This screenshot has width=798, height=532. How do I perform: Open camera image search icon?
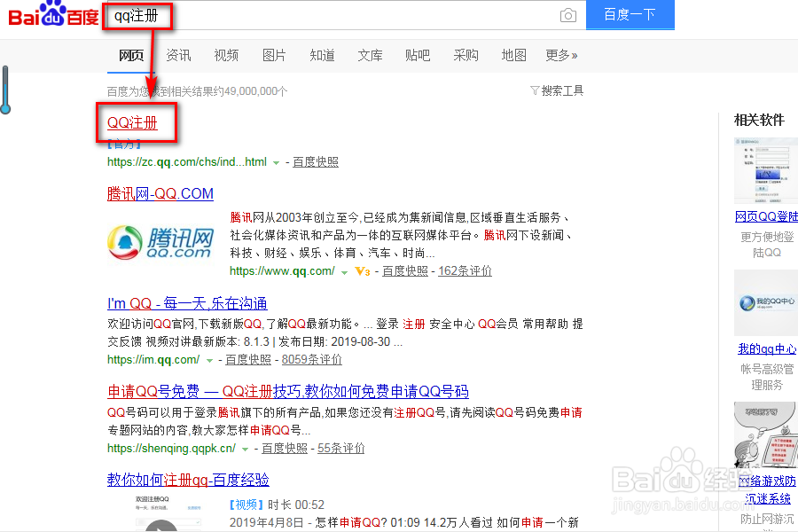click(568, 15)
